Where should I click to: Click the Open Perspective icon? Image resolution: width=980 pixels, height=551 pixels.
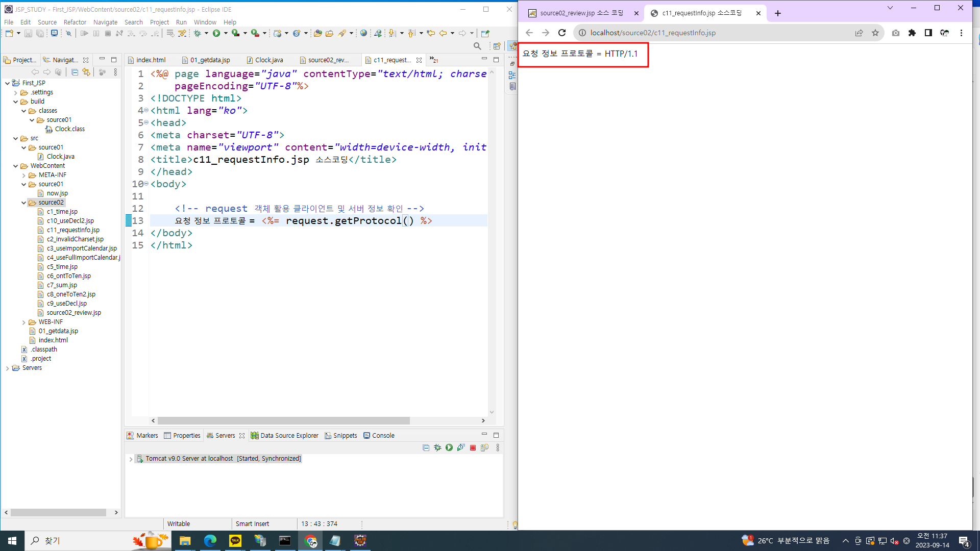(x=497, y=46)
